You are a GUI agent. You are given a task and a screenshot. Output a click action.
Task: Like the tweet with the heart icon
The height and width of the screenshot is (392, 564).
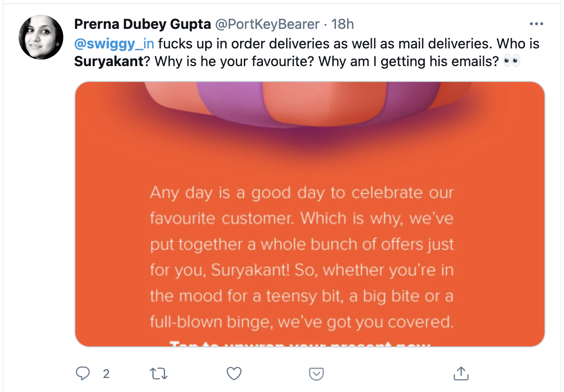pos(234,373)
